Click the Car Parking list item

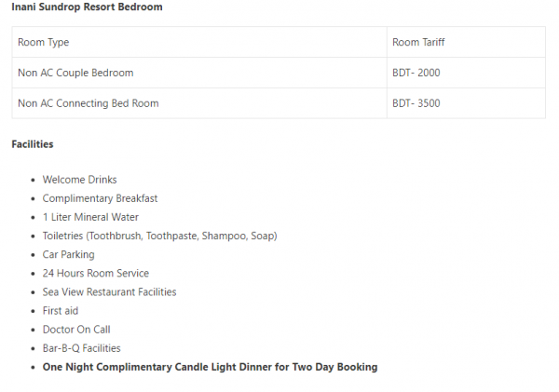pyautogui.click(x=68, y=255)
